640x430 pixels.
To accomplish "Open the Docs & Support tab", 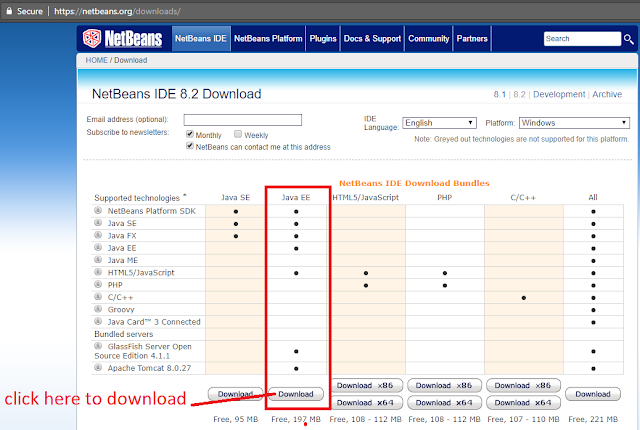I will point(372,39).
